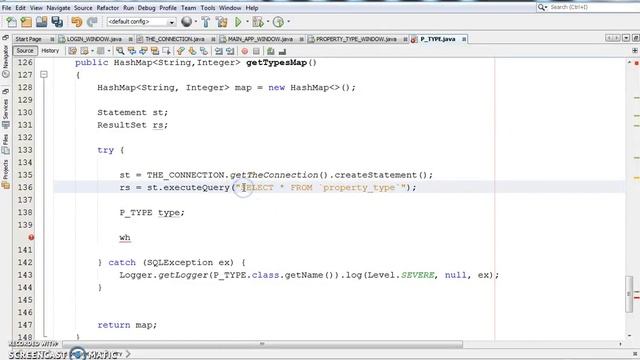Run the project with green play icon

pos(238,22)
